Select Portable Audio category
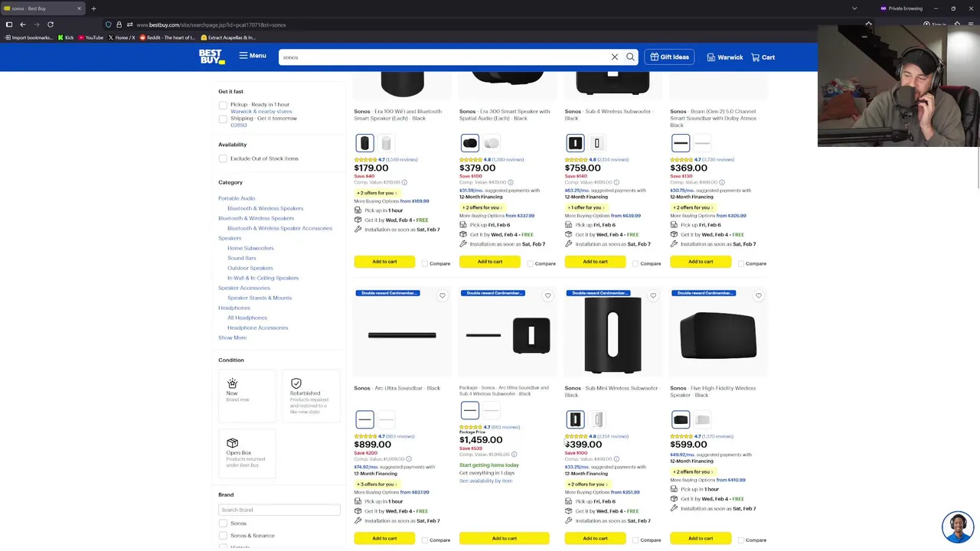The width and height of the screenshot is (980, 551). tap(237, 198)
